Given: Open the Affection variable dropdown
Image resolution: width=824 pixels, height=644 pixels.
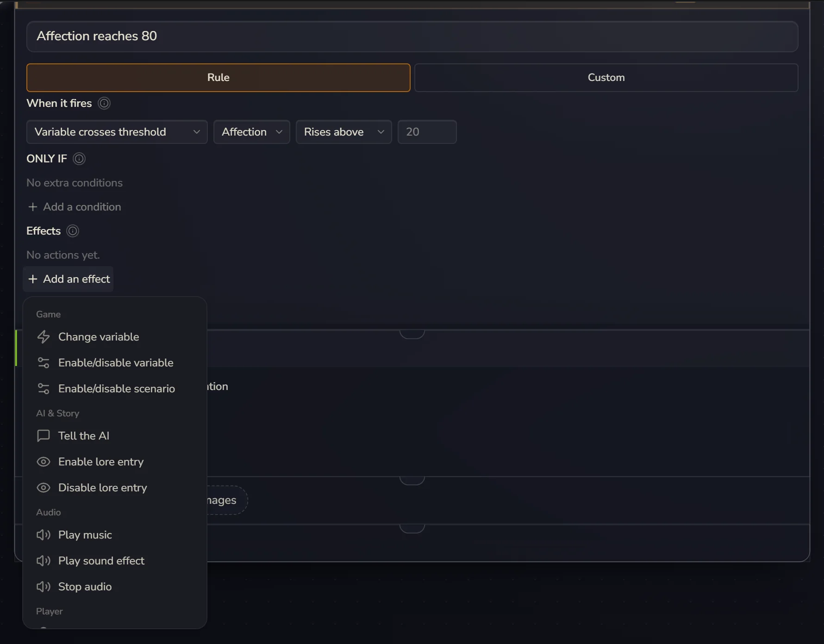Looking at the screenshot, I should [x=252, y=132].
